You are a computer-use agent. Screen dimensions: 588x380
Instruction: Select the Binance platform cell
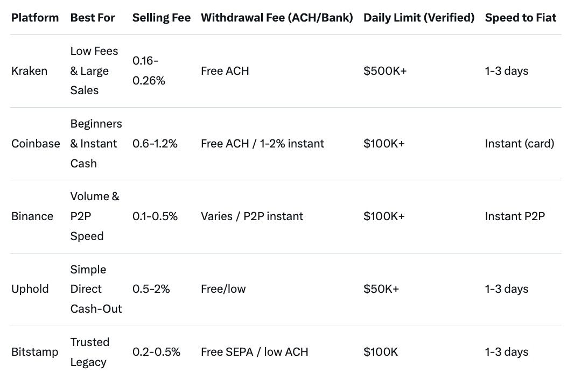(x=32, y=216)
